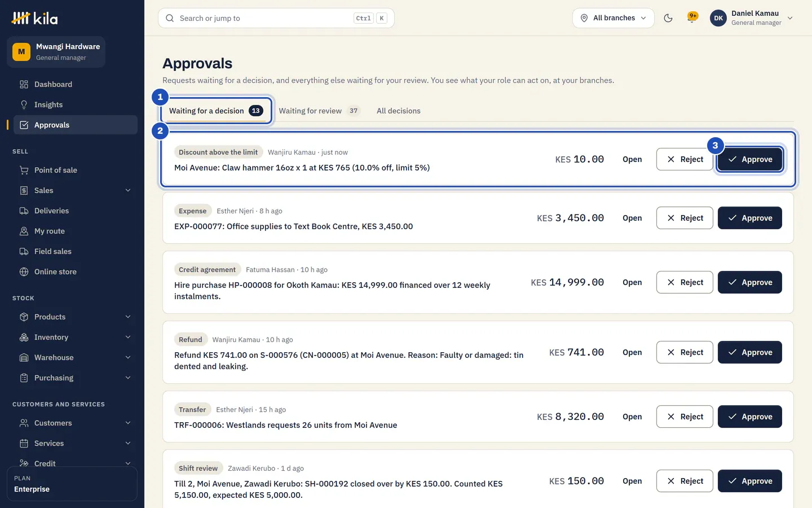Viewport: 812px width, 508px height.
Task: Approve transfer TRF-000006 to Westlands
Action: pyautogui.click(x=749, y=417)
